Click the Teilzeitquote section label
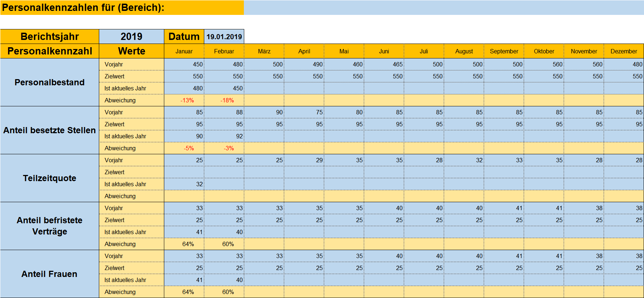This screenshot has width=644, height=298. (49, 178)
